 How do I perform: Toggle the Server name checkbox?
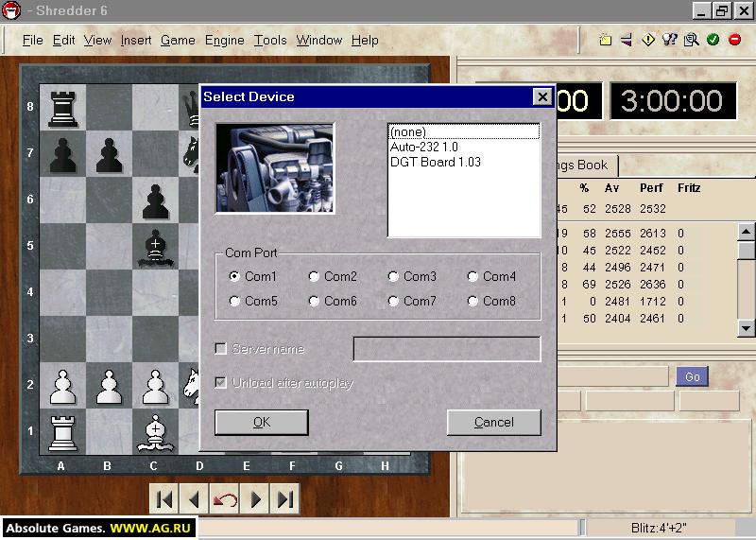221,348
